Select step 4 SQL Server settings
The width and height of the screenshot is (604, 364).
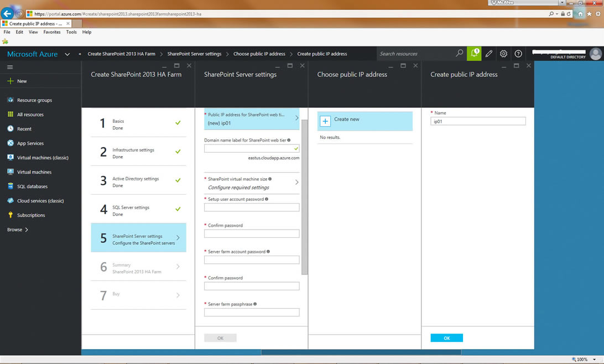pos(138,210)
